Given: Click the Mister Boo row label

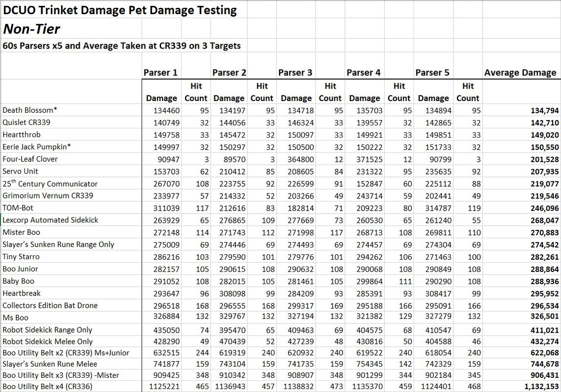Looking at the screenshot, I should [21, 232].
